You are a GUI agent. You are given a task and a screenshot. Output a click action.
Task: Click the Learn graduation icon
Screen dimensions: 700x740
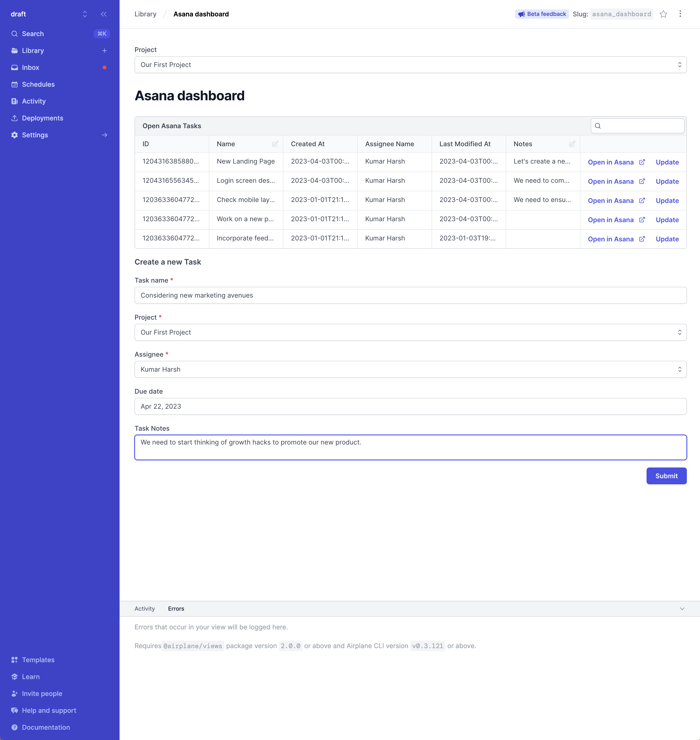[x=15, y=676]
